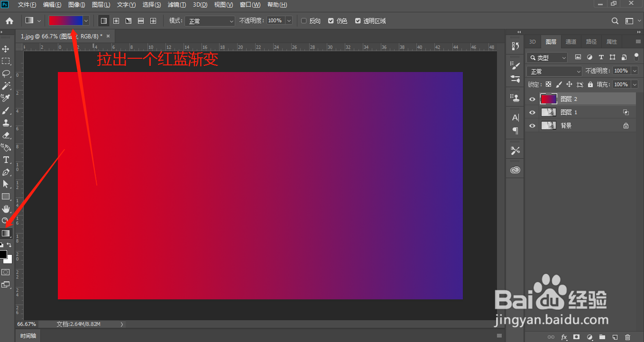Select the Path Selection arrow tool
644x342 pixels.
click(6, 184)
